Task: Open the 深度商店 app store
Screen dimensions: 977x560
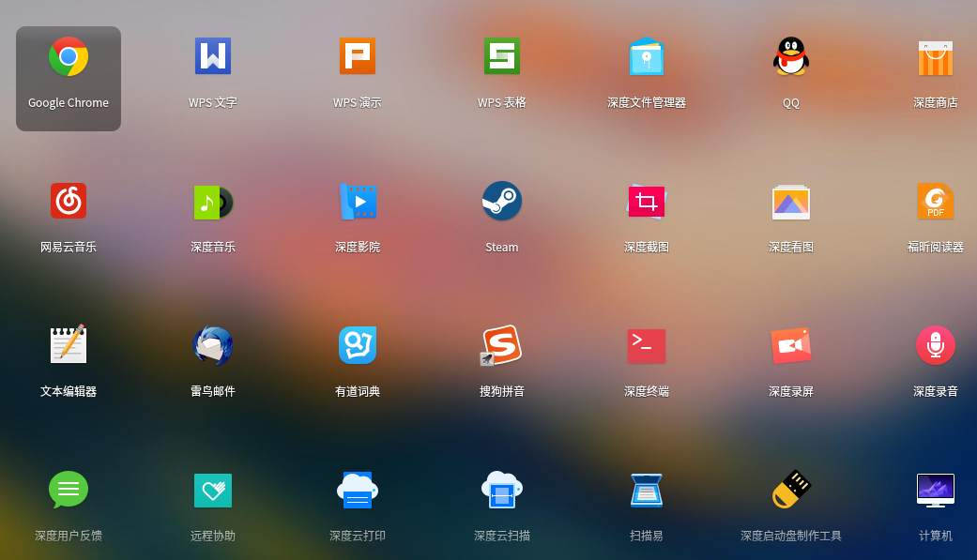Action: [x=936, y=58]
